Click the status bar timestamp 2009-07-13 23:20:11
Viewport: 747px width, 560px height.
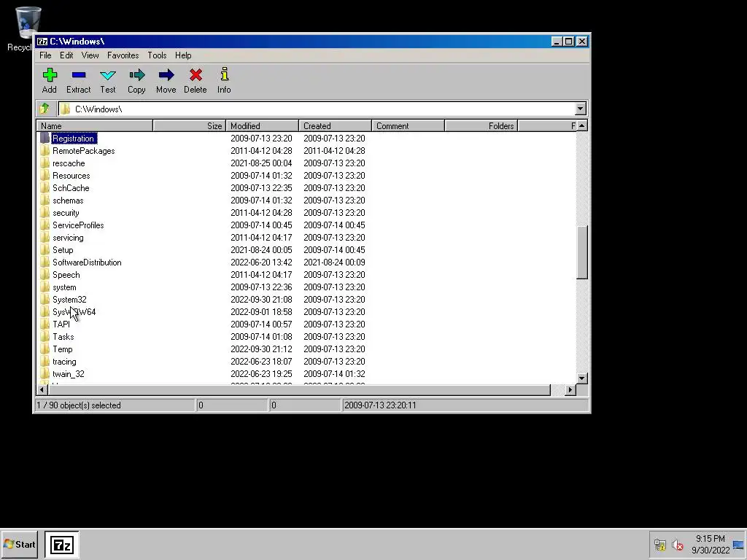pos(380,405)
